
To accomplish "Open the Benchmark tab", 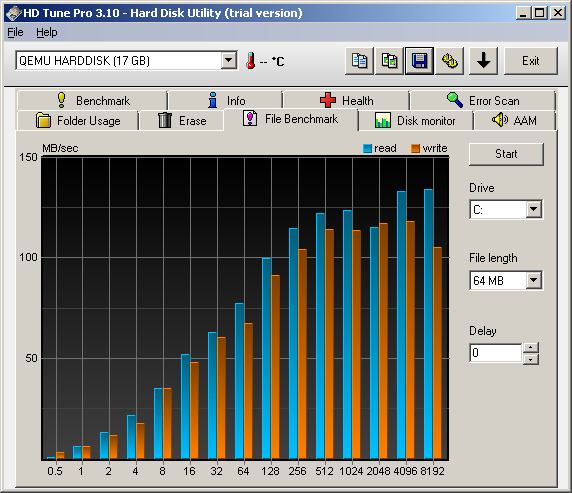I will click(92, 100).
